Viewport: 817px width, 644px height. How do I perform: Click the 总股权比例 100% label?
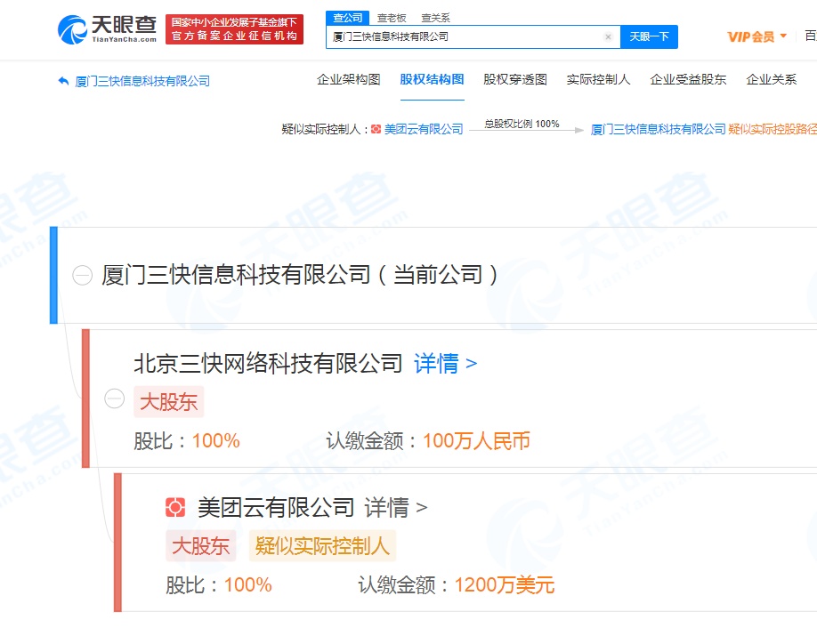click(522, 124)
